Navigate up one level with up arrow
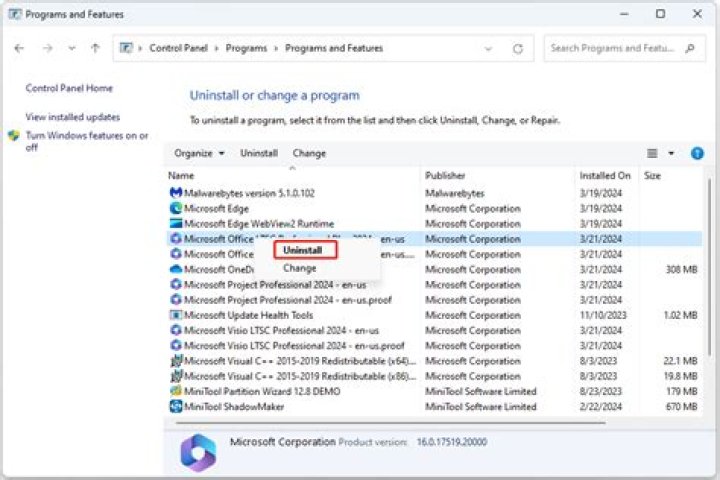720x480 pixels. tap(95, 48)
